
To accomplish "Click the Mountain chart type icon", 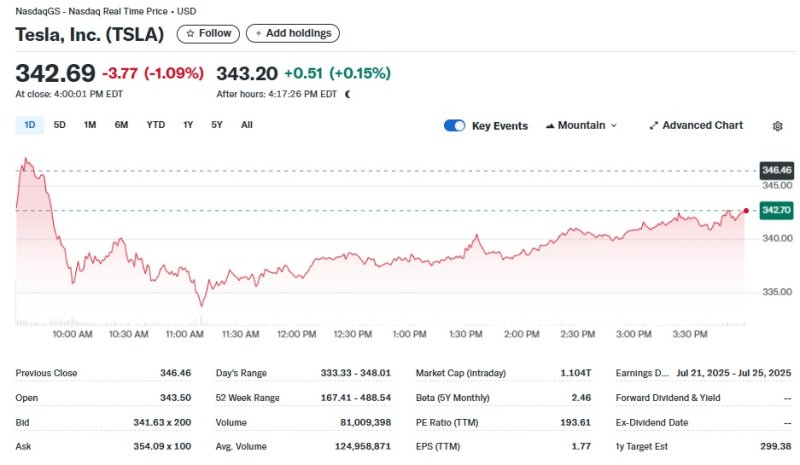I will coord(549,126).
